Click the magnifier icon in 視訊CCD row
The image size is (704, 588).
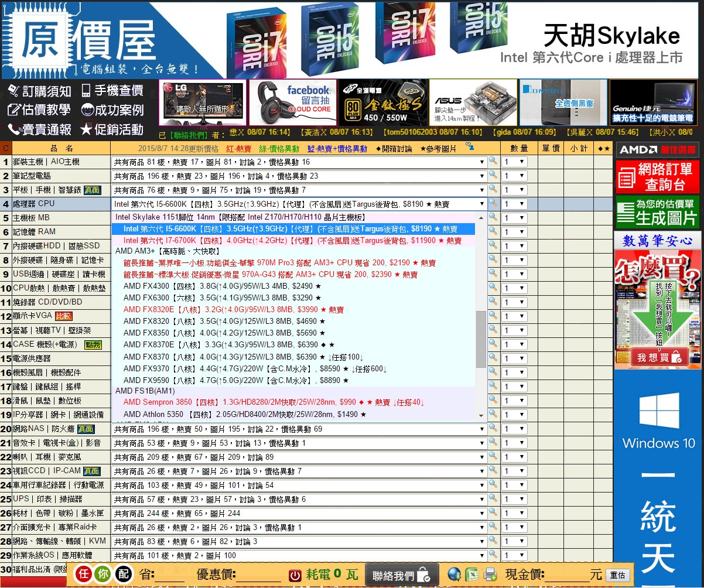pyautogui.click(x=493, y=470)
